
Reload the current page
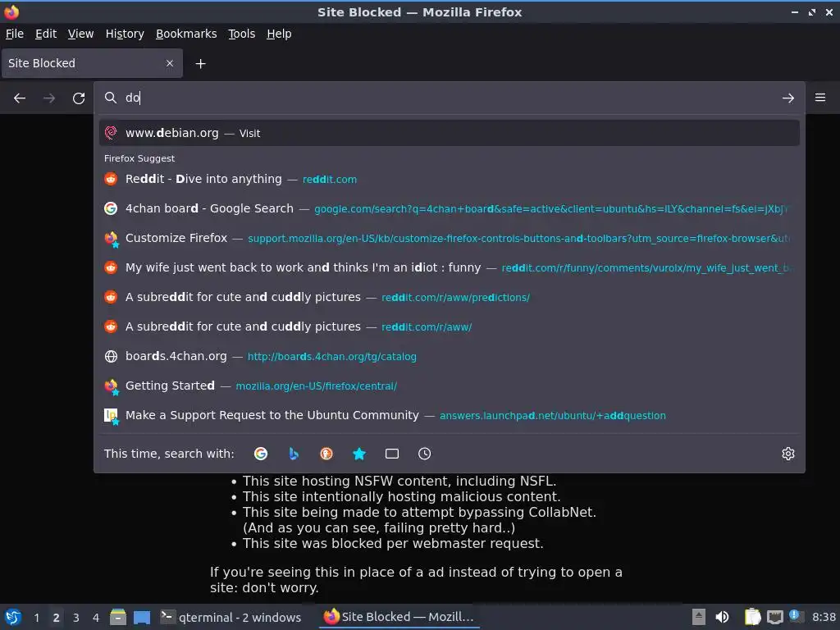pos(79,98)
